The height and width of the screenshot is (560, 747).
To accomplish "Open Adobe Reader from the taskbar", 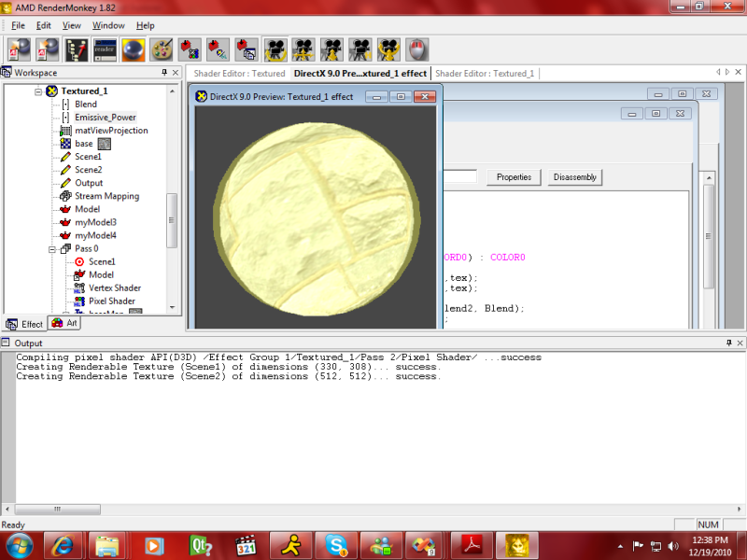I will pyautogui.click(x=472, y=546).
